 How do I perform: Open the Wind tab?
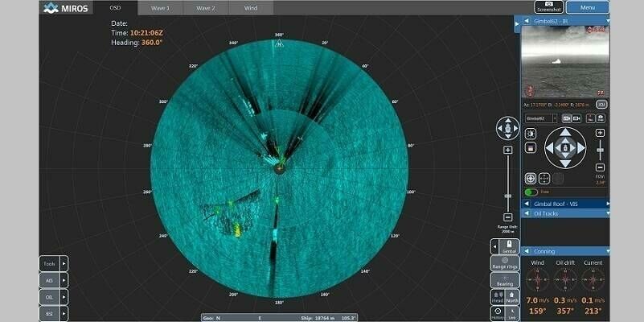pyautogui.click(x=251, y=8)
